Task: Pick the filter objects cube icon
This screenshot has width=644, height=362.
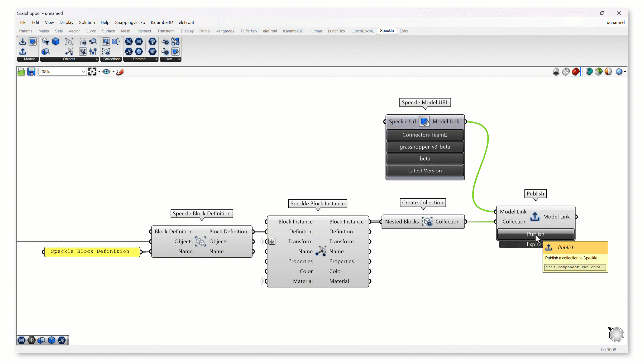Action: 46,41
